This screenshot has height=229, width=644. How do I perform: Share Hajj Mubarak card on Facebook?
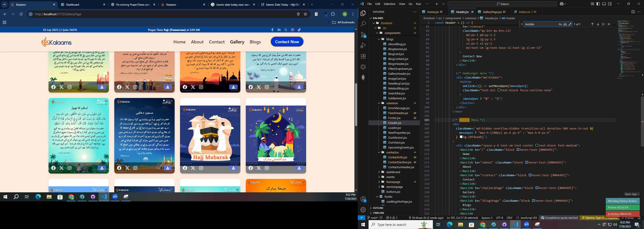[185, 168]
